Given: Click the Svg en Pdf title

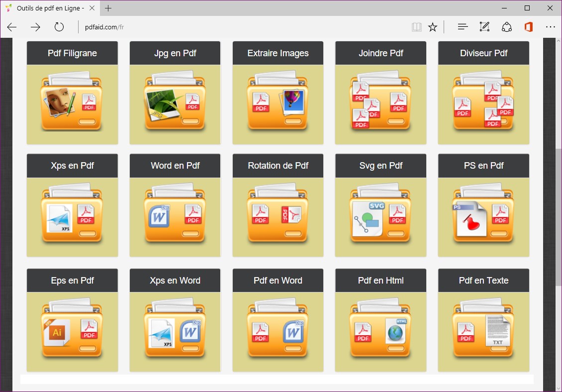Looking at the screenshot, I should (x=380, y=166).
